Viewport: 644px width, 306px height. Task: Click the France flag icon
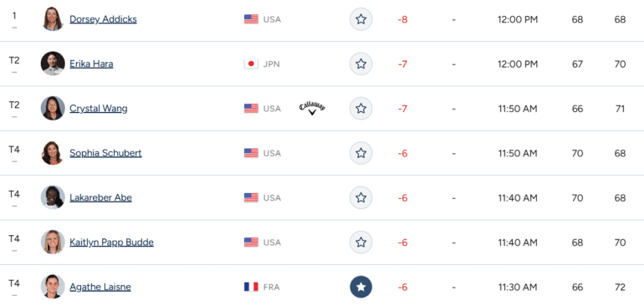[251, 287]
